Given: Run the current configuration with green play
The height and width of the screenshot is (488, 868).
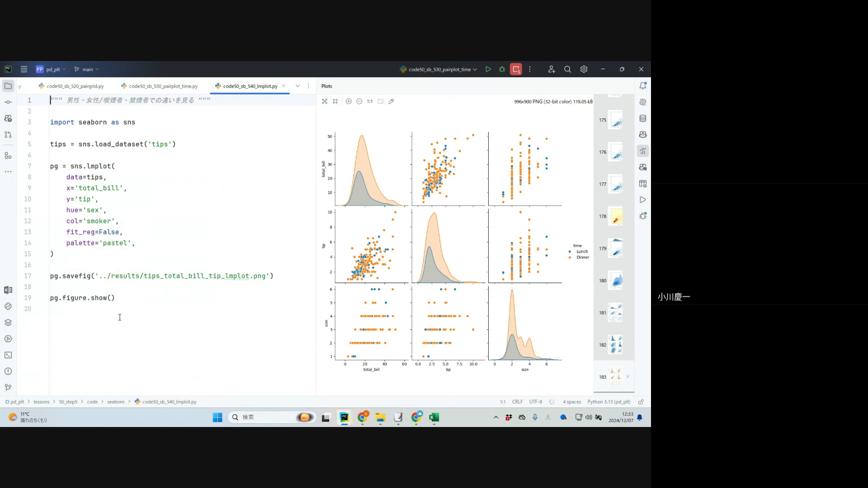Looking at the screenshot, I should (x=488, y=69).
